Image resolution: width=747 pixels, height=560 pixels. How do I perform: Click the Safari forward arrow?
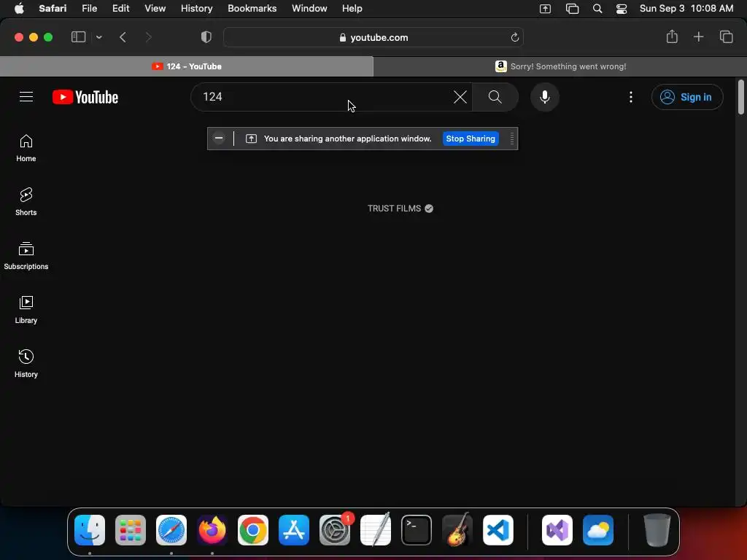(x=148, y=37)
